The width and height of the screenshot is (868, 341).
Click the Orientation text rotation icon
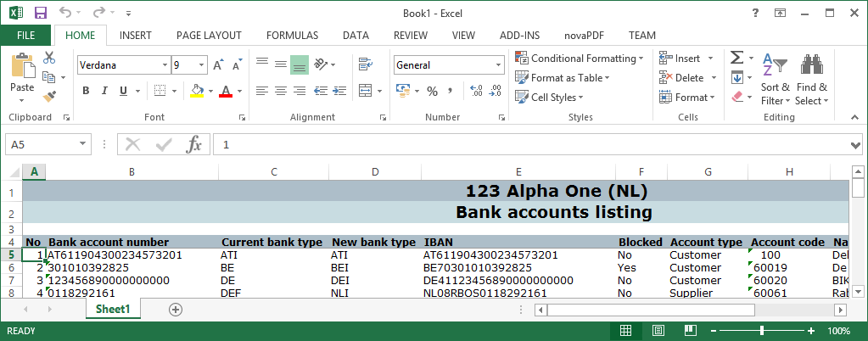point(320,64)
